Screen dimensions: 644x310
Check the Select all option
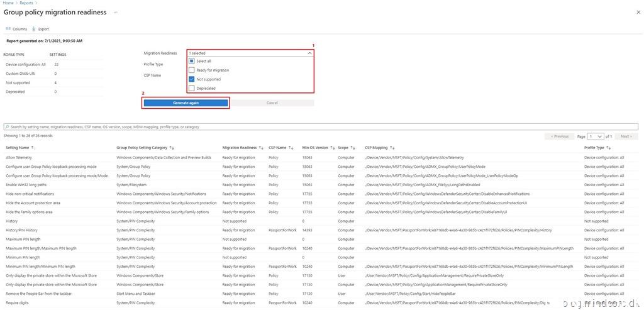click(192, 61)
